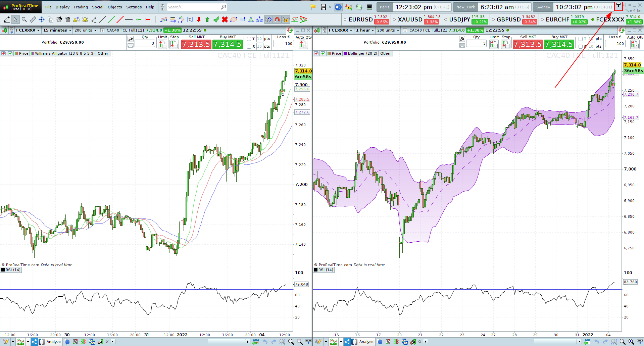Open the 1 hour timeframe dropdown
The height and width of the screenshot is (346, 644).
(365, 30)
